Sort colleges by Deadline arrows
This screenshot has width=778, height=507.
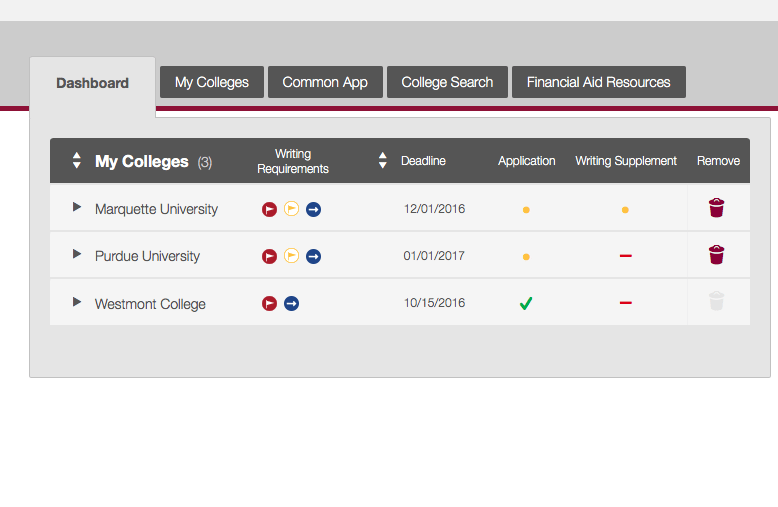pyautogui.click(x=382, y=160)
